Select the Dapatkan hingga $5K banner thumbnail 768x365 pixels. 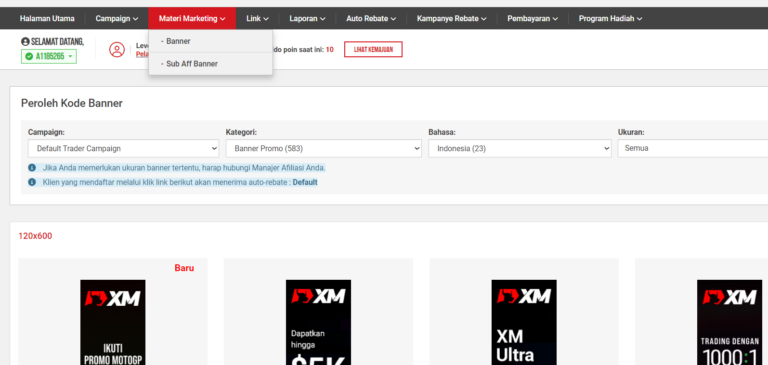coord(318,322)
